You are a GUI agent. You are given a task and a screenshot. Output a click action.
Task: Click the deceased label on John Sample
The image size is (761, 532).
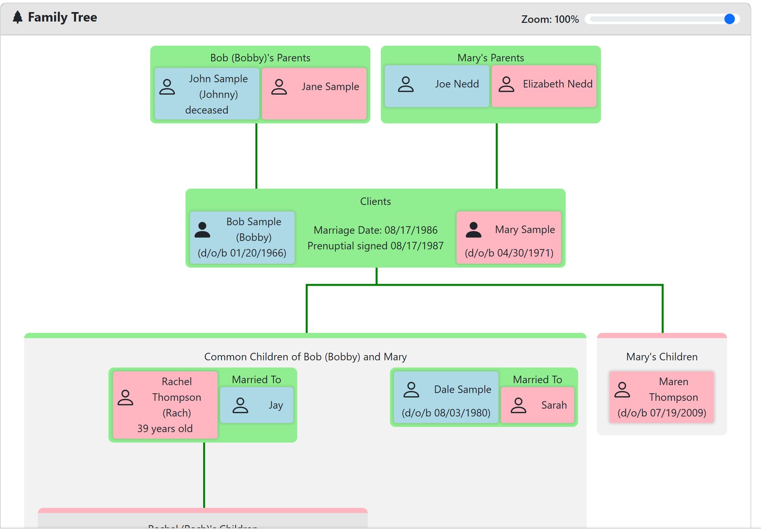click(x=207, y=110)
